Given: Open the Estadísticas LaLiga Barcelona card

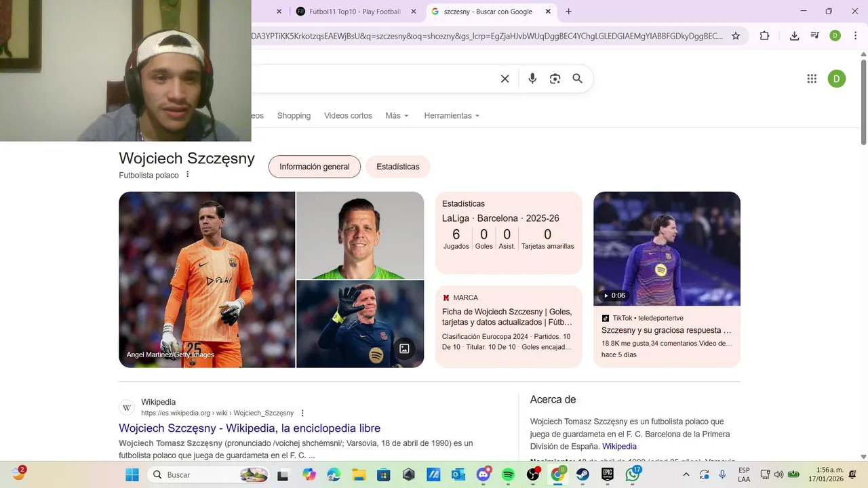Looking at the screenshot, I should point(509,233).
